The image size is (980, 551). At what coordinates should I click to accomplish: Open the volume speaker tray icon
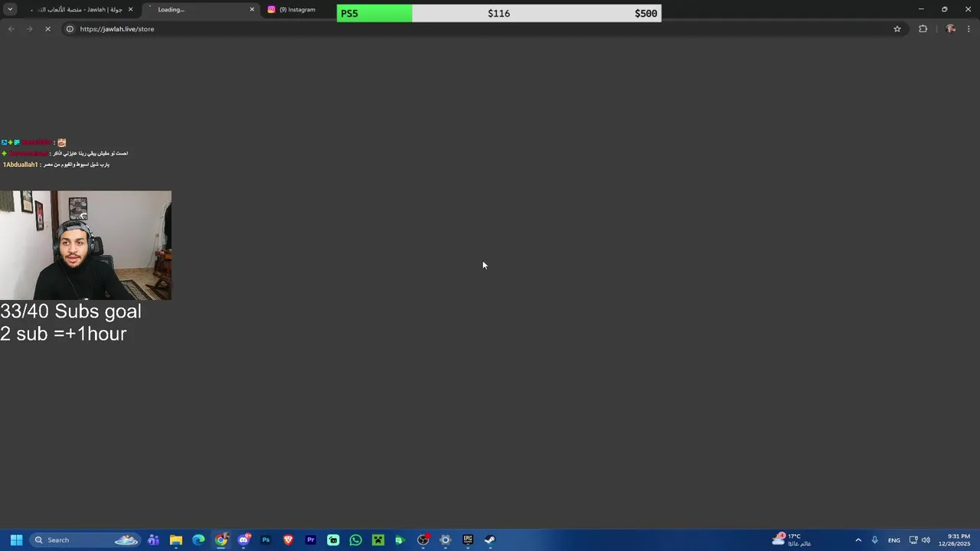coord(926,540)
